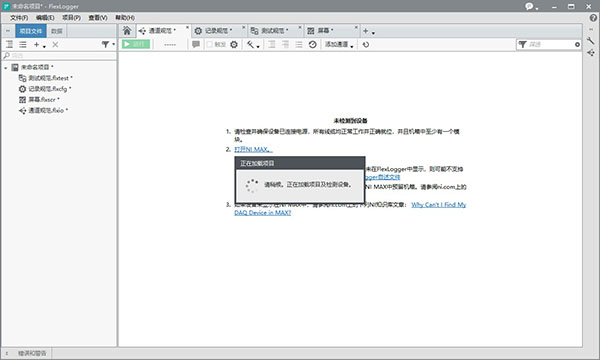Open the new document plus dropdown
The height and width of the screenshot is (360, 600).
(368, 31)
